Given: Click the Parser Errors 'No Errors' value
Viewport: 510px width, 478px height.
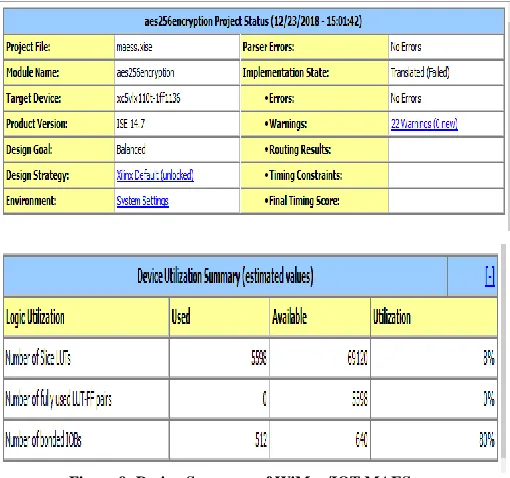Looking at the screenshot, I should [x=406, y=47].
